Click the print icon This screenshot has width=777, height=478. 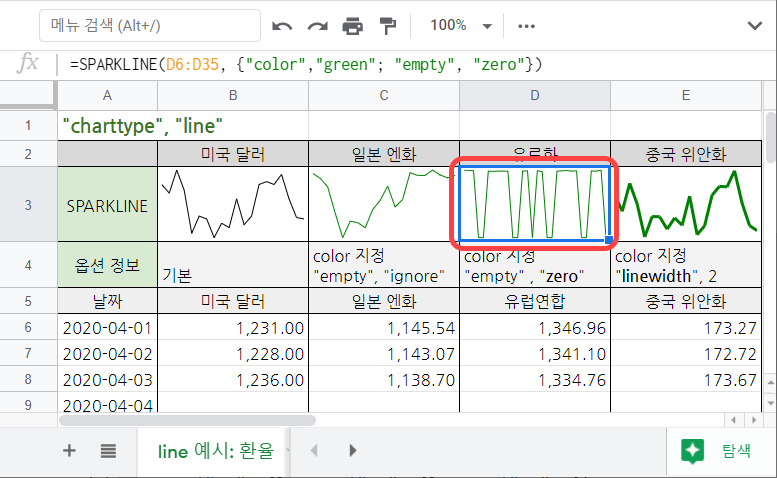point(353,25)
